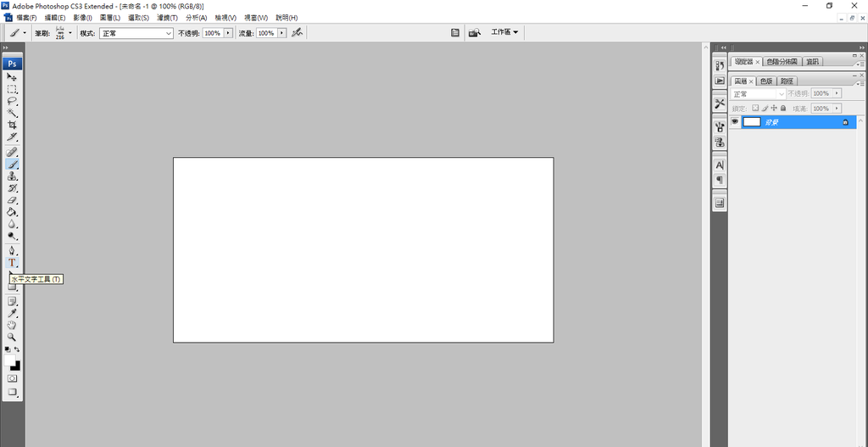Toggle the Brushes palette from options bar

pos(455,33)
